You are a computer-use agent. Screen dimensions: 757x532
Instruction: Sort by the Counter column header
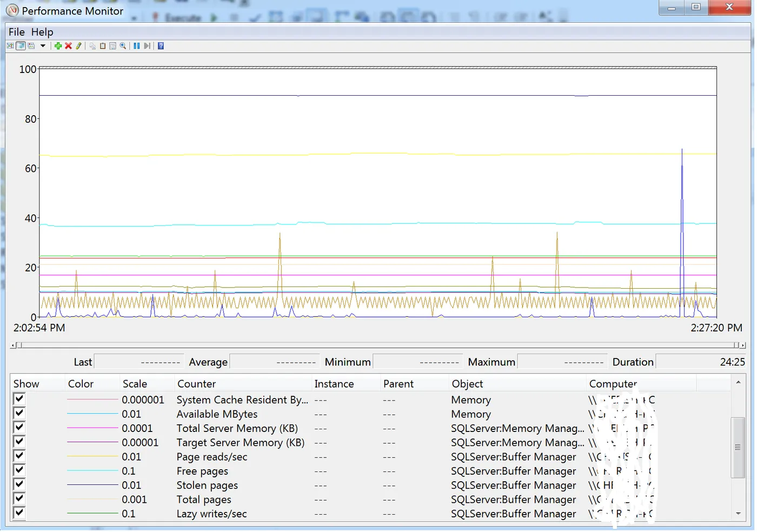tap(196, 384)
